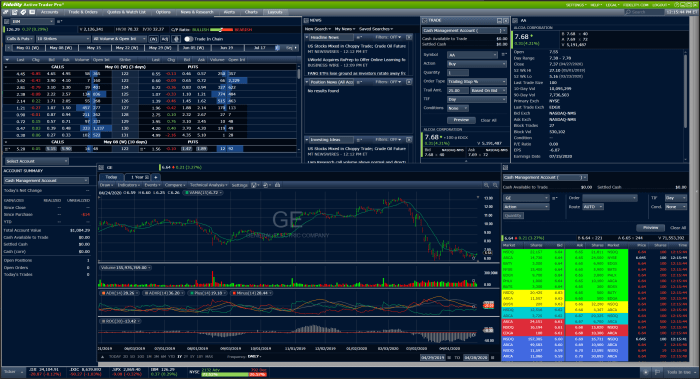Open the Conditions None dropdown

pos(458,108)
